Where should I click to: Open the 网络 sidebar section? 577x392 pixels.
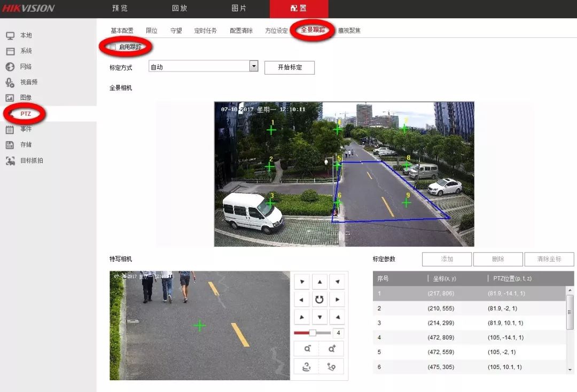[x=26, y=67]
